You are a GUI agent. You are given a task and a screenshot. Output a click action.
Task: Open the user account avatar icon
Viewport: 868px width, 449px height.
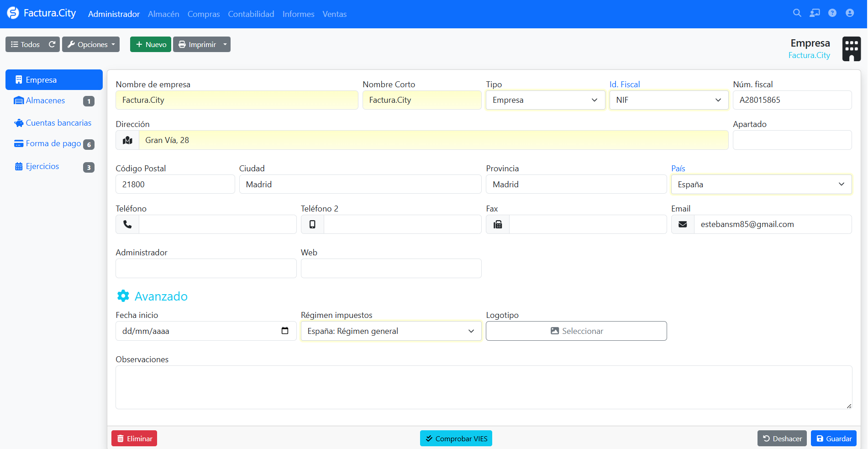850,13
